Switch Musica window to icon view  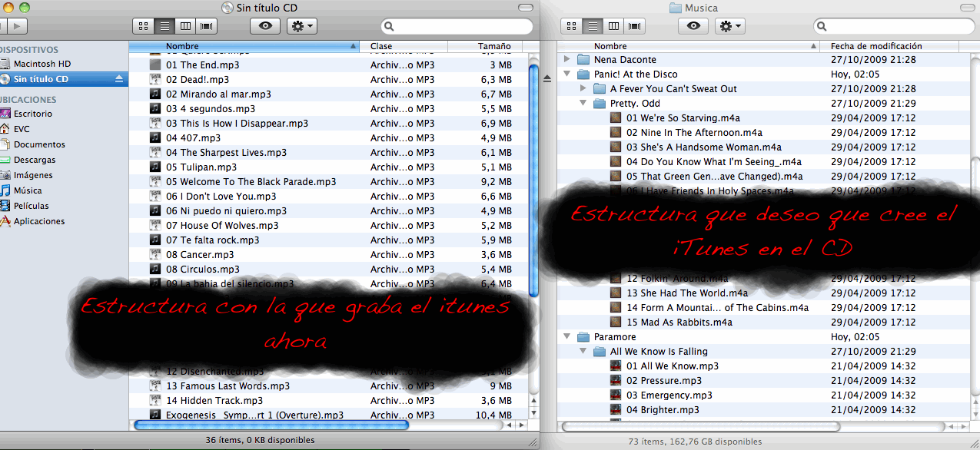point(571,26)
